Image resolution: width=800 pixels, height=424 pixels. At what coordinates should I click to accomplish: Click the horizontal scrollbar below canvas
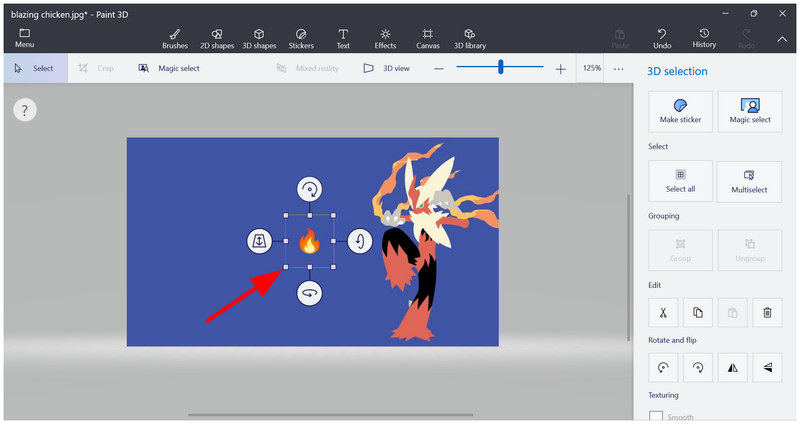(x=331, y=415)
